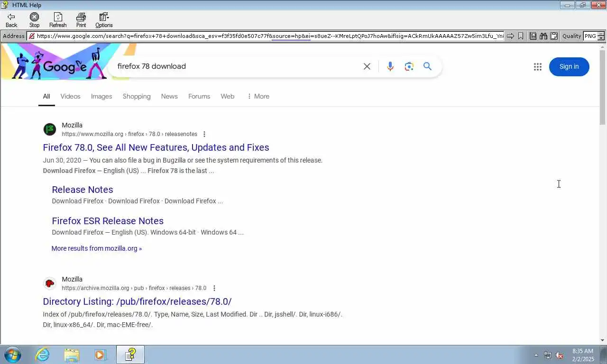Image resolution: width=607 pixels, height=364 pixels.
Task: Open 'Directory Listing: /pub/firefox/releases/78.0/' link
Action: [x=137, y=301]
